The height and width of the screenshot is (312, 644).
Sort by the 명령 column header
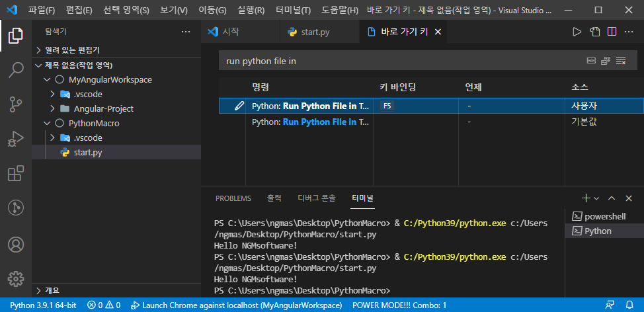(x=260, y=87)
